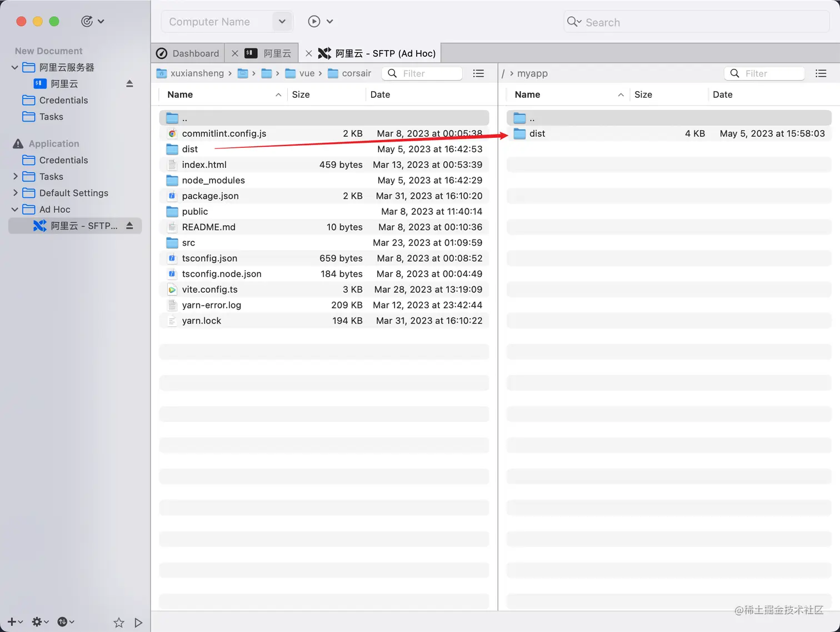Image resolution: width=840 pixels, height=632 pixels.
Task: Select the 阿里云 - SFTP... sidebar entry
Action: [x=75, y=226]
